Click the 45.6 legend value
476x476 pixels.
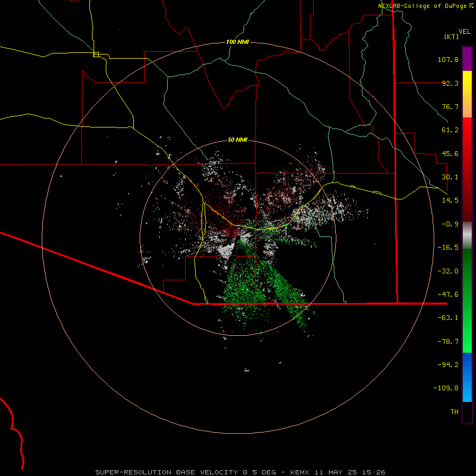pyautogui.click(x=450, y=153)
